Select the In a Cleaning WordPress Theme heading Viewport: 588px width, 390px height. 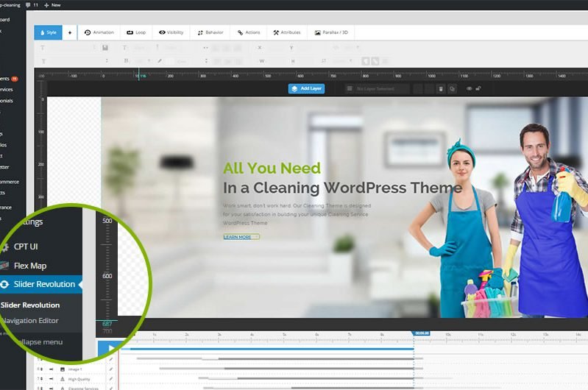coord(342,188)
